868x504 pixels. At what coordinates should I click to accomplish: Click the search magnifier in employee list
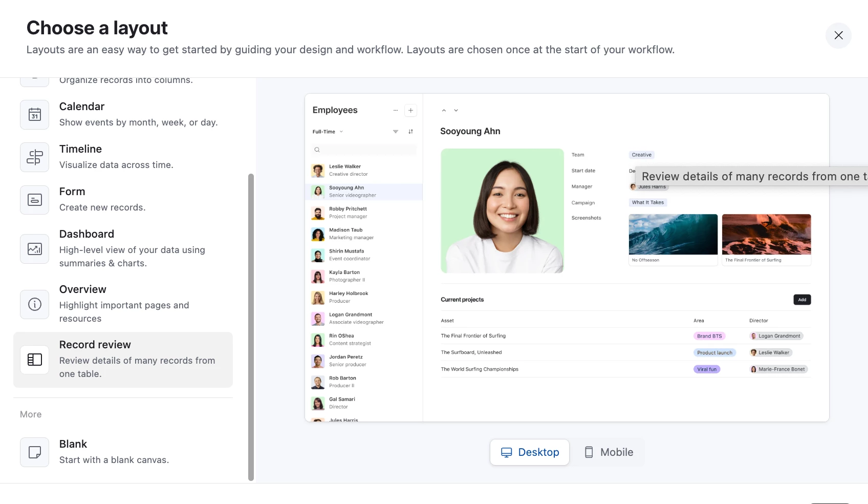click(x=317, y=150)
